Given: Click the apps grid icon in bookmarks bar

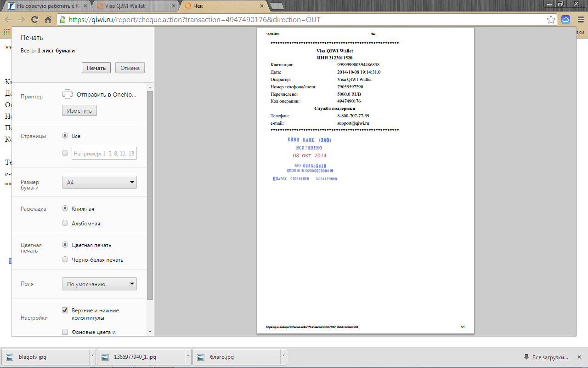Looking at the screenshot, I should [6, 32].
